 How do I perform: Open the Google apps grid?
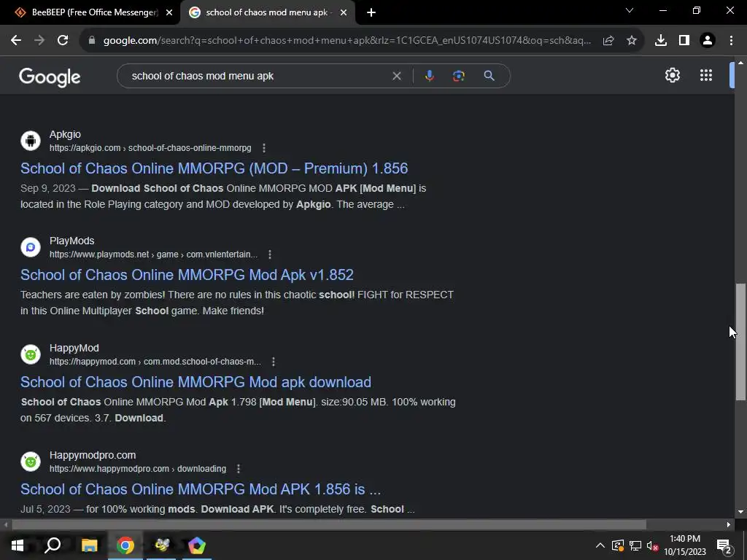706,75
